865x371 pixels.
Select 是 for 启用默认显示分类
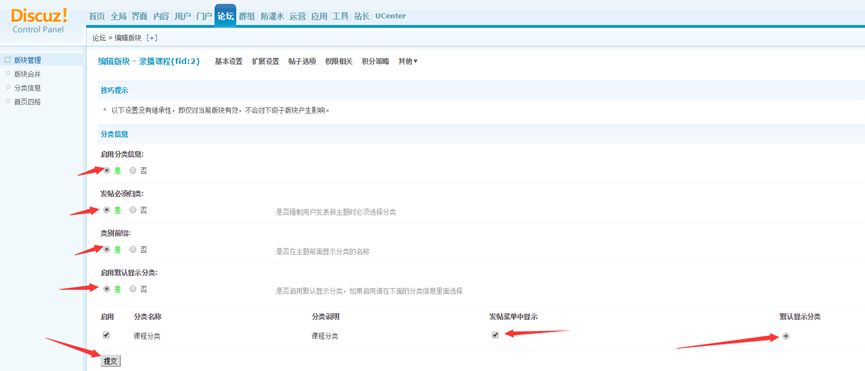click(106, 288)
